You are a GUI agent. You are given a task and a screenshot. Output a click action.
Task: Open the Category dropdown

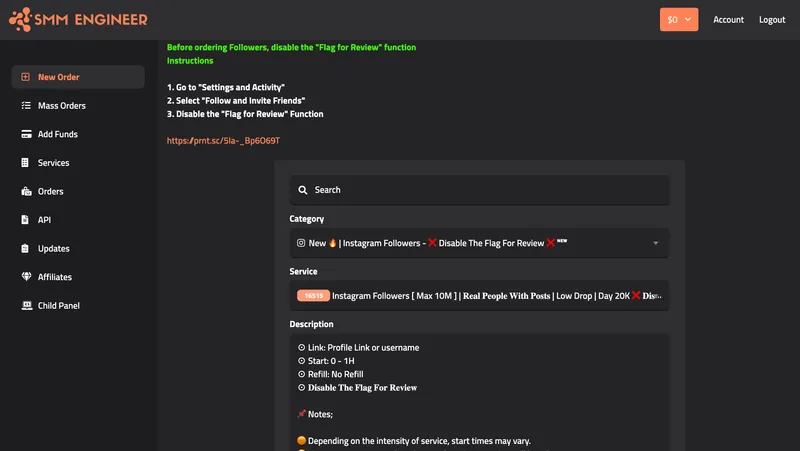(479, 243)
